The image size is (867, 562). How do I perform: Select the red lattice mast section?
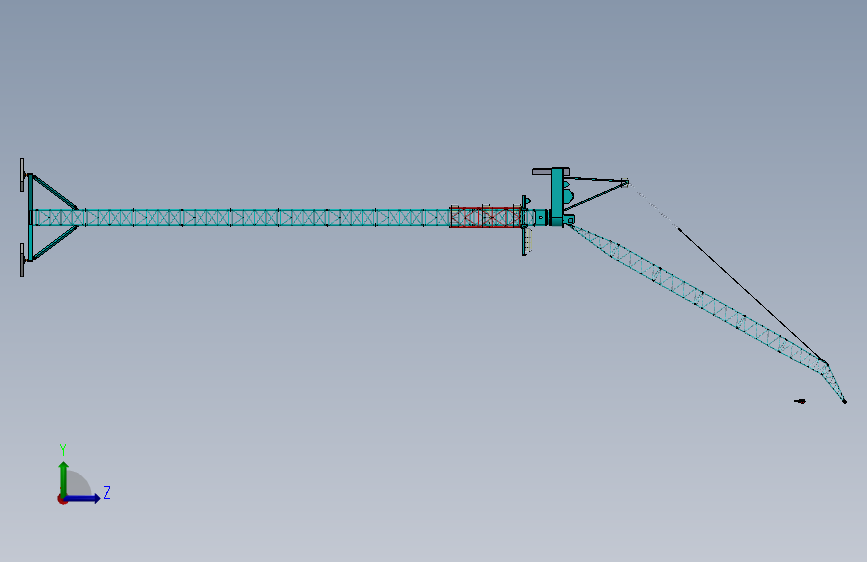[x=486, y=217]
